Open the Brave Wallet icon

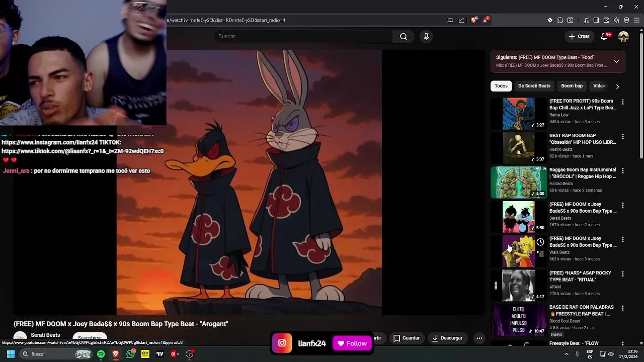pos(606,20)
